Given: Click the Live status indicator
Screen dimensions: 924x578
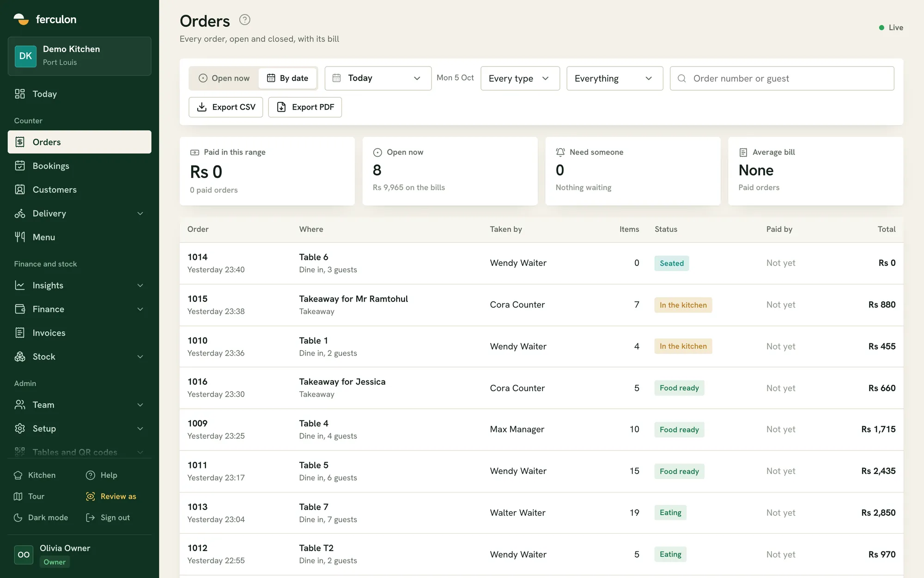Looking at the screenshot, I should tap(891, 28).
